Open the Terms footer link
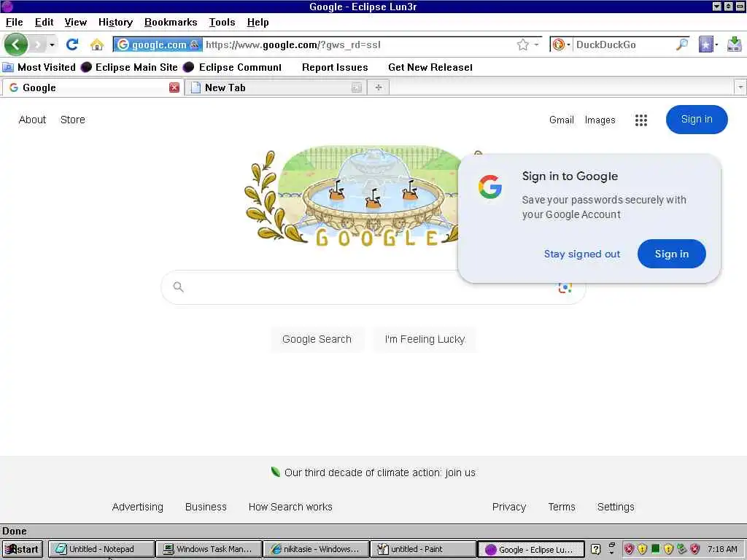 562,507
